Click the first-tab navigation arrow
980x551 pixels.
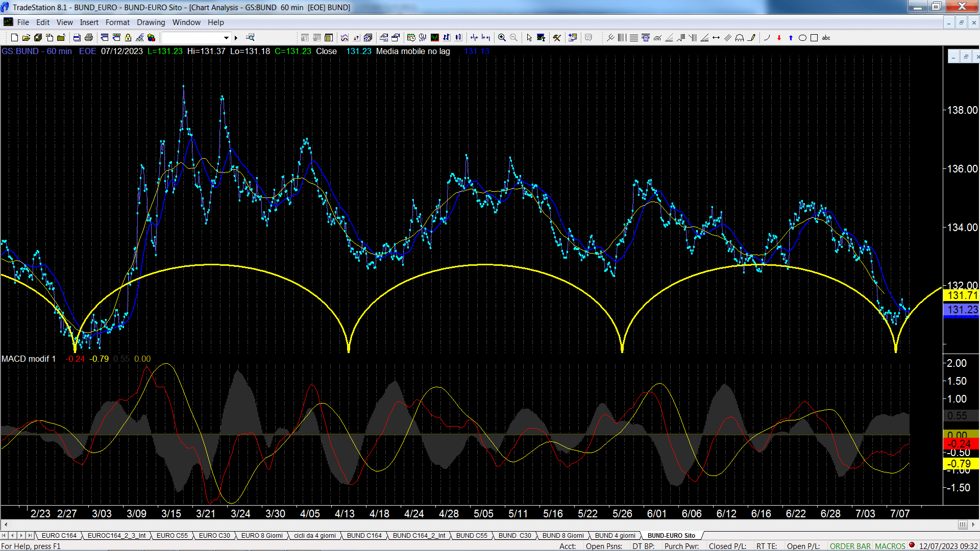[4, 536]
